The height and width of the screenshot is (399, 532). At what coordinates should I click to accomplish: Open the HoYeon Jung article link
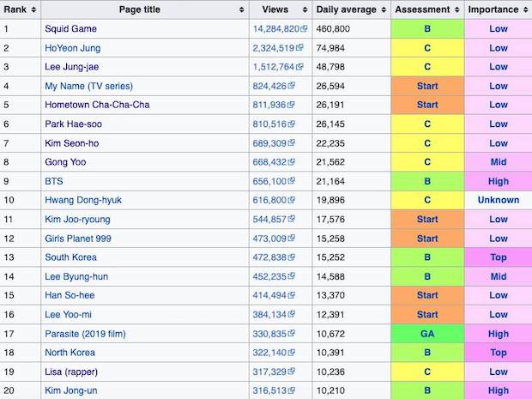[x=73, y=48]
